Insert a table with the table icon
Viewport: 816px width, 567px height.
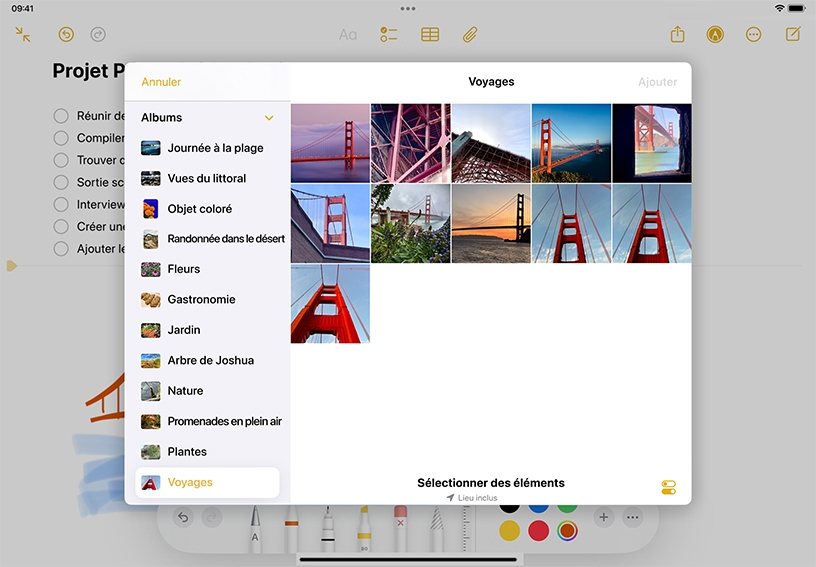pyautogui.click(x=430, y=35)
